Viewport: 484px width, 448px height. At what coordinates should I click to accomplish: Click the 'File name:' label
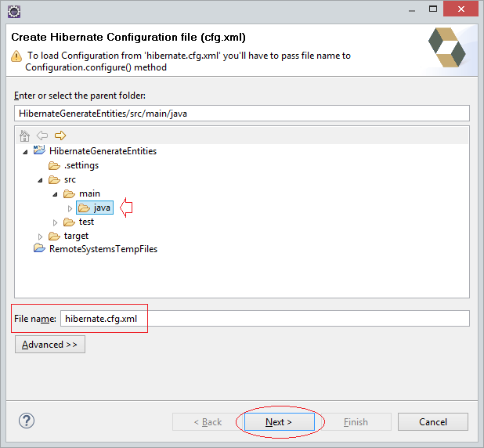[x=35, y=319]
